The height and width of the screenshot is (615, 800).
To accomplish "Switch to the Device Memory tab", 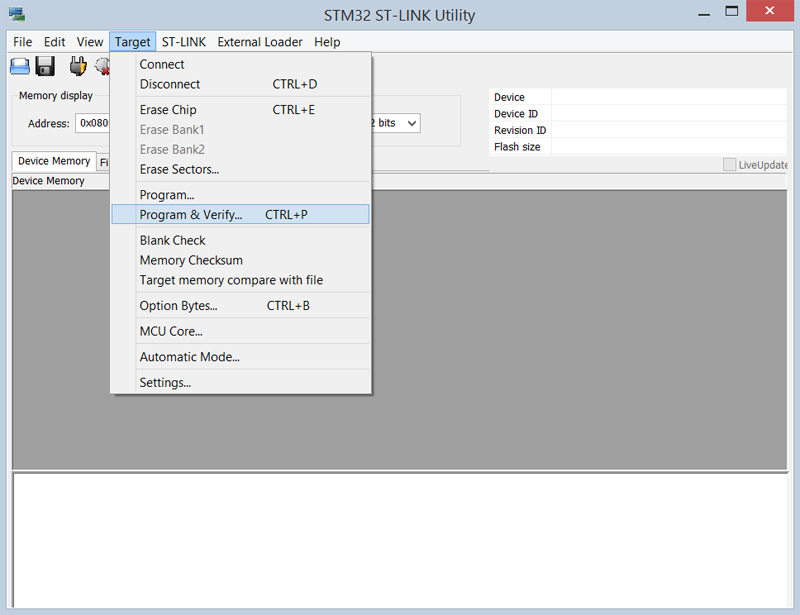I will (54, 161).
